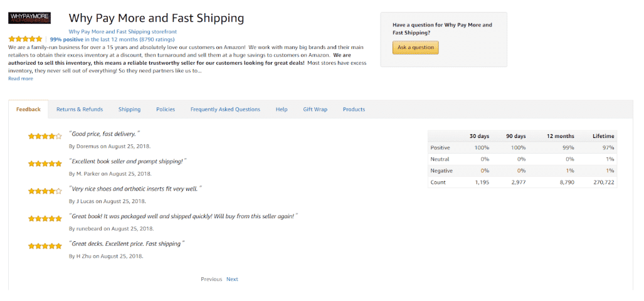Screen dimensions: 644x301
Task: Select the Frequently Asked Questions tab
Action: 225,109
